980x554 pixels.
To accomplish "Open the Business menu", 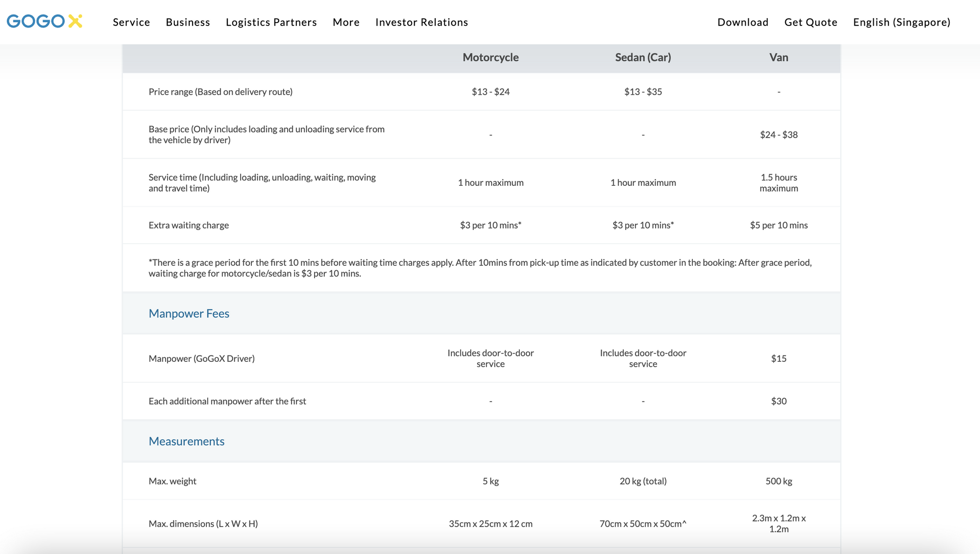I will (x=188, y=22).
